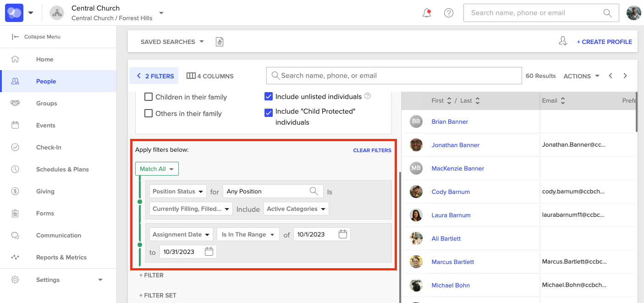644x303 pixels.
Task: Uncheck Include unlisted individuals
Action: pos(269,96)
